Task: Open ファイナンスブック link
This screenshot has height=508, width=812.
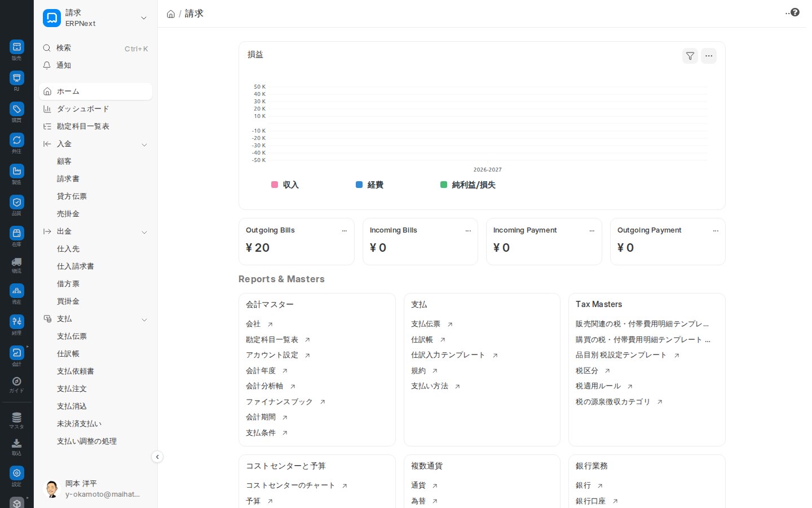Action: pyautogui.click(x=279, y=401)
